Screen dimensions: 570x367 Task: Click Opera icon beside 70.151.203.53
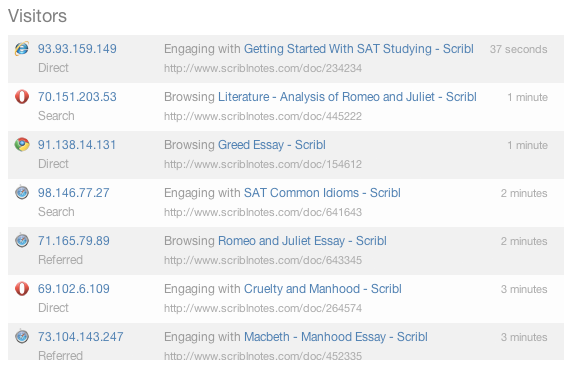tap(22, 97)
